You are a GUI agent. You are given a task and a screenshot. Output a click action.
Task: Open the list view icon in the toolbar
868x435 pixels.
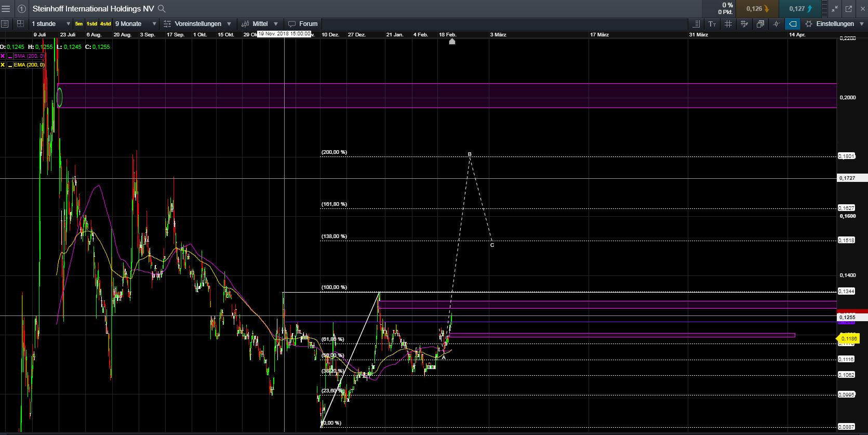[5, 24]
